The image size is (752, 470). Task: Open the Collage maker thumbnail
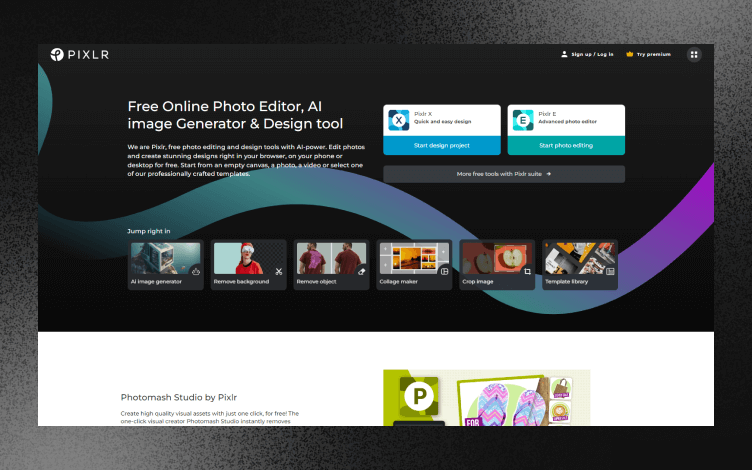click(x=414, y=258)
